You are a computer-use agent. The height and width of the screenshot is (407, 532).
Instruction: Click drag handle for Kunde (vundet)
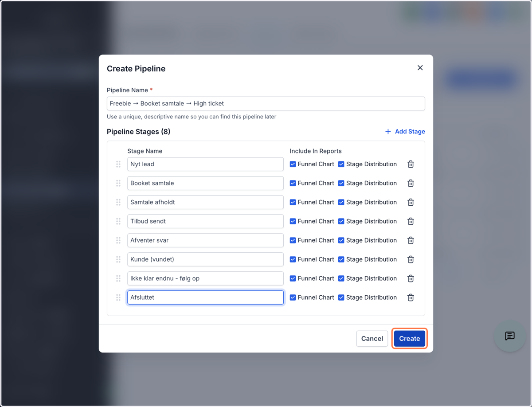pos(118,259)
